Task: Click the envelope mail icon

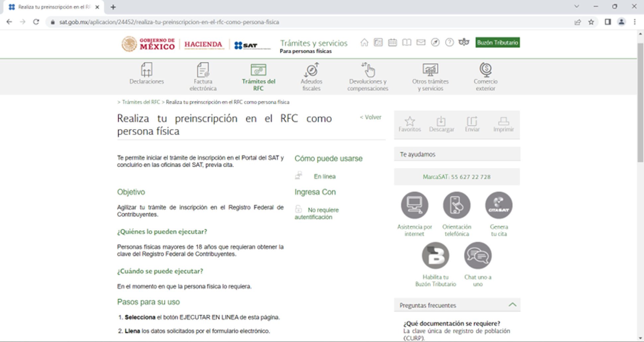Action: (421, 42)
